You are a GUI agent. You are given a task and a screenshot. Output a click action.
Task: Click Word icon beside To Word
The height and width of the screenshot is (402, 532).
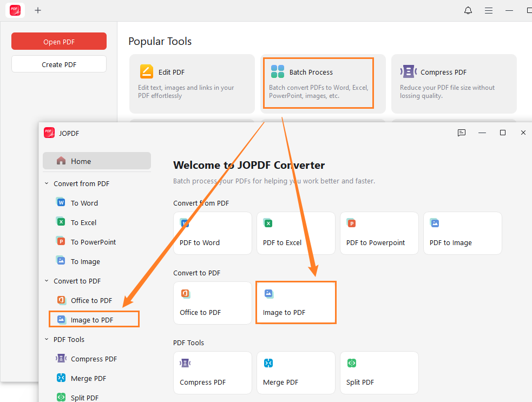click(x=61, y=202)
